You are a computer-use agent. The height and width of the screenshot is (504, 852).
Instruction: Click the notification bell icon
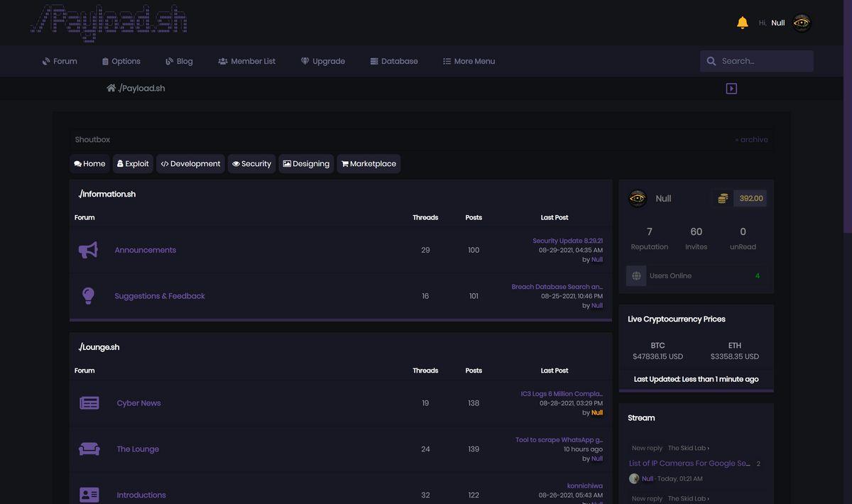click(x=742, y=23)
